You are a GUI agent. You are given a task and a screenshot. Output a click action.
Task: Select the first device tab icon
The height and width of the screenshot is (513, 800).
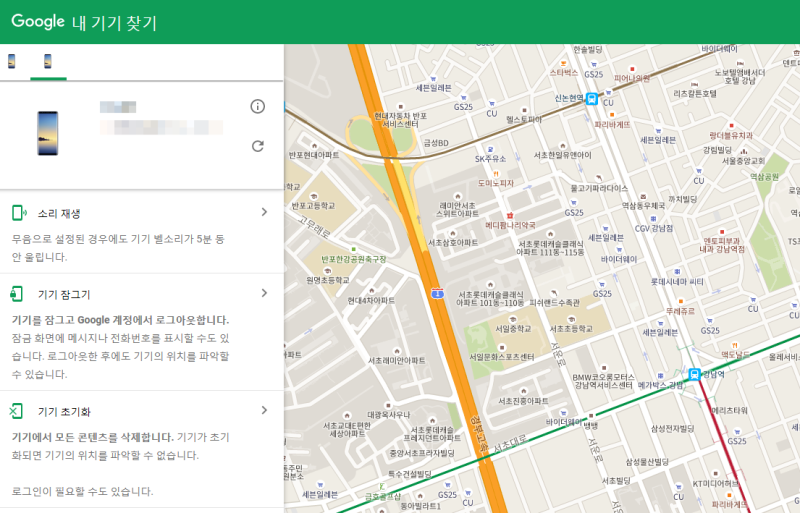tap(11, 61)
